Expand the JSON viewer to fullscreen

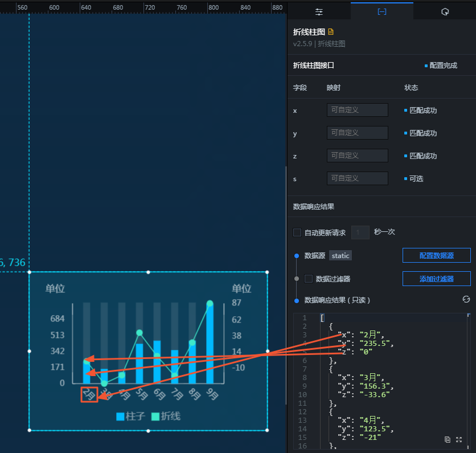point(459,440)
